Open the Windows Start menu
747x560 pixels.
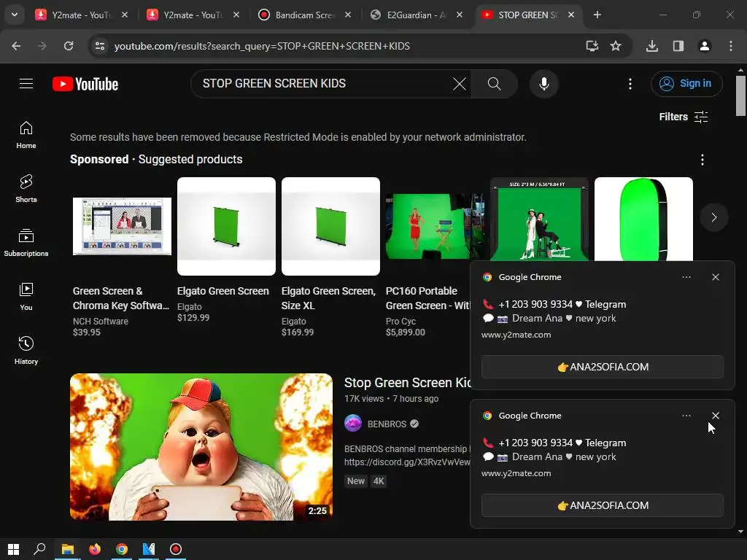(x=13, y=549)
